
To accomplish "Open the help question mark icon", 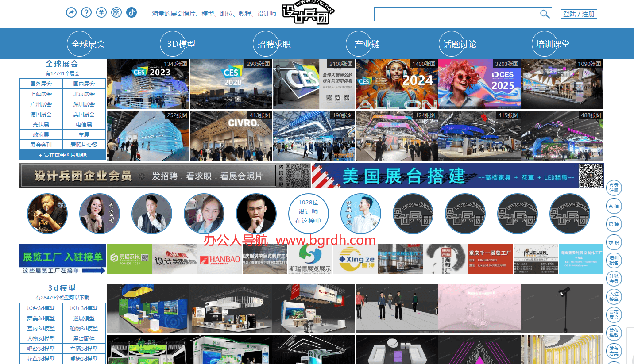I will (86, 12).
